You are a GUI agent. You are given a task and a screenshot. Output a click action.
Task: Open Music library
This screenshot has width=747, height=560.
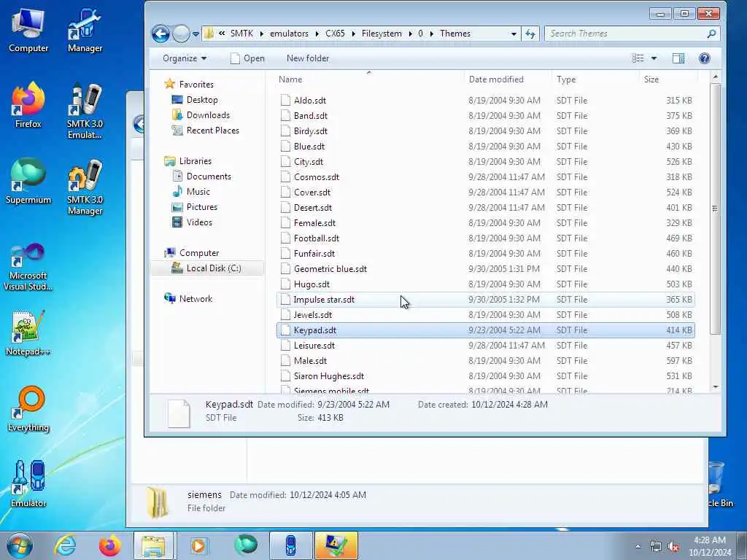[198, 192]
